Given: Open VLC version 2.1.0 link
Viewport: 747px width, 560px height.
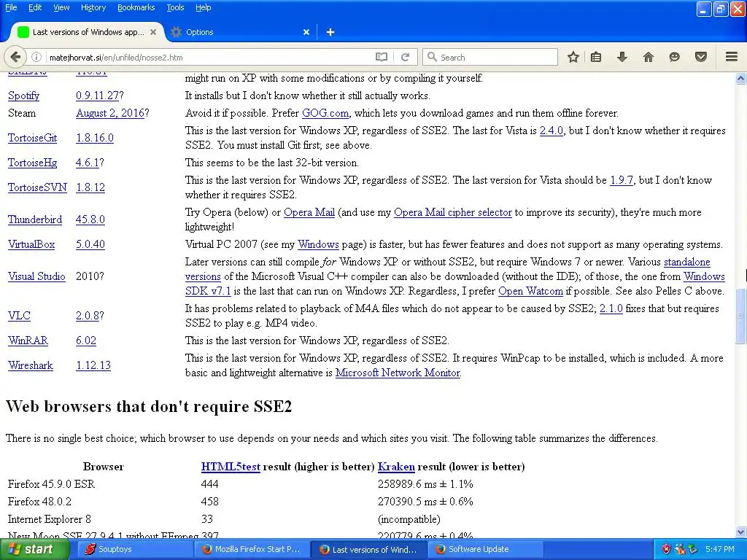Looking at the screenshot, I should 611,308.
